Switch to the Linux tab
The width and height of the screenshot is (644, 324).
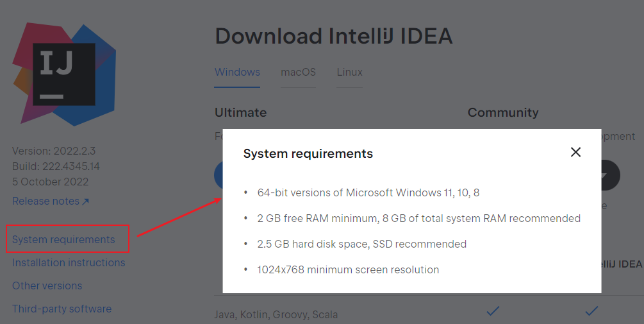(x=349, y=72)
